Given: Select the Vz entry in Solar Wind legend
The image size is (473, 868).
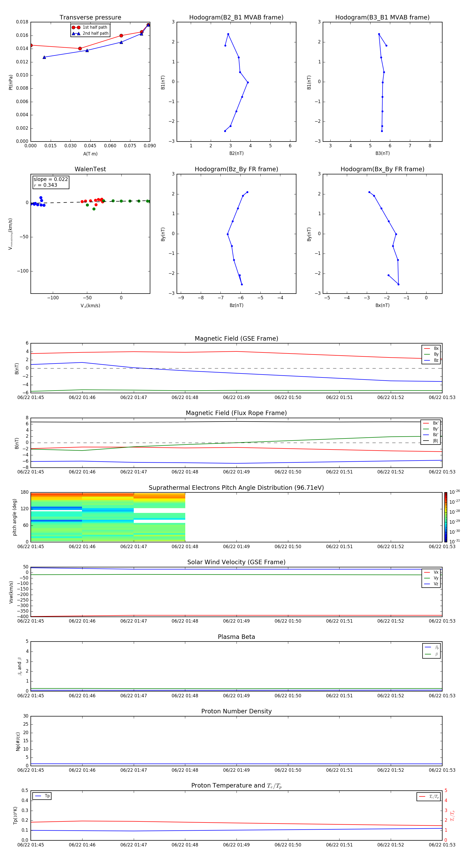Looking at the screenshot, I should point(431,584).
